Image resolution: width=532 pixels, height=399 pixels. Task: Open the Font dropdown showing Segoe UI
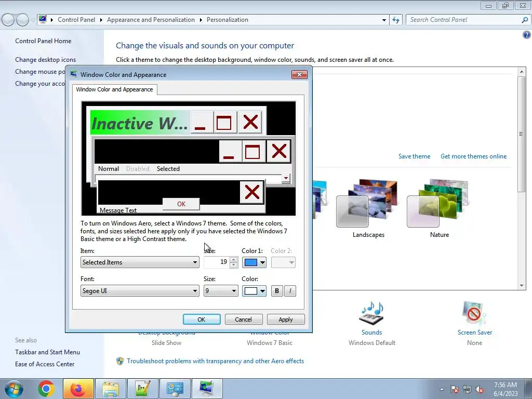[140, 291]
